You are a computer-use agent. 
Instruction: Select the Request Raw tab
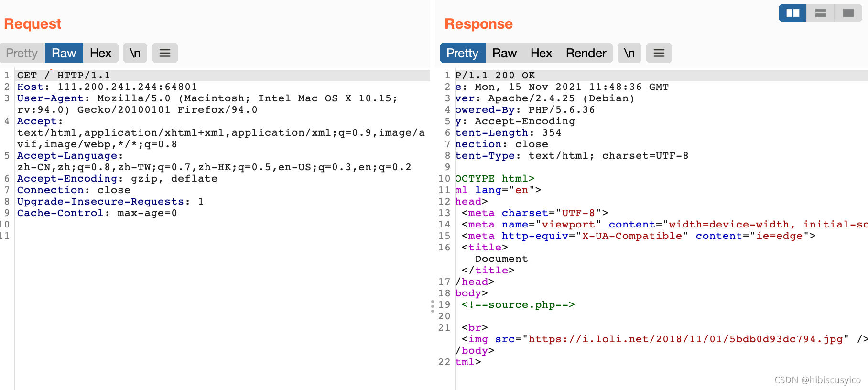pos(64,53)
